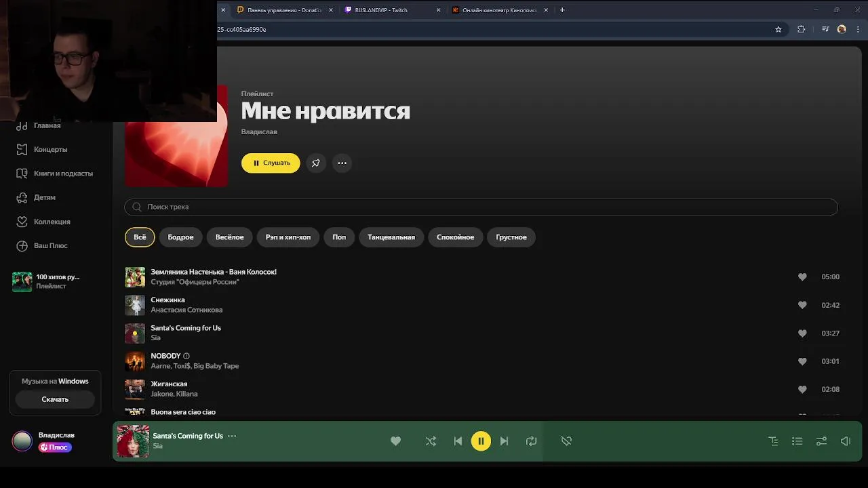Bookmark page with star icon
This screenshot has height=488, width=868.
click(x=778, y=29)
